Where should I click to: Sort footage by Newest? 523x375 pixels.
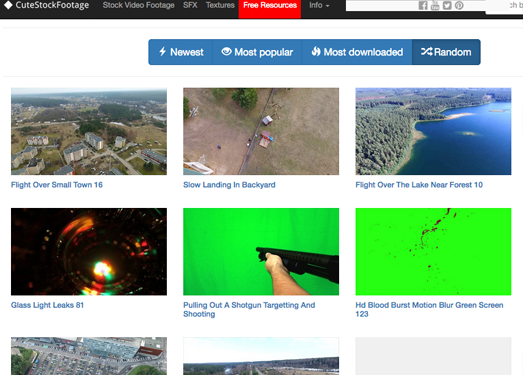(181, 52)
